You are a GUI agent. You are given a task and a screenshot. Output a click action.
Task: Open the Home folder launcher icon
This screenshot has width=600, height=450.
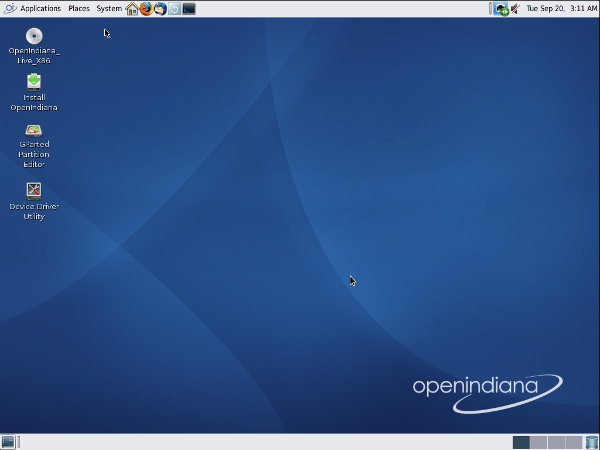132,9
